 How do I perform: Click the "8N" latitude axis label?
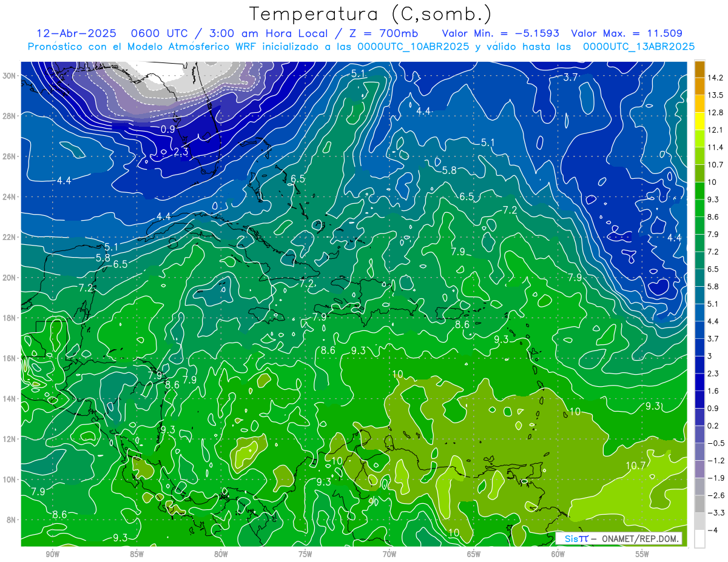(x=12, y=520)
